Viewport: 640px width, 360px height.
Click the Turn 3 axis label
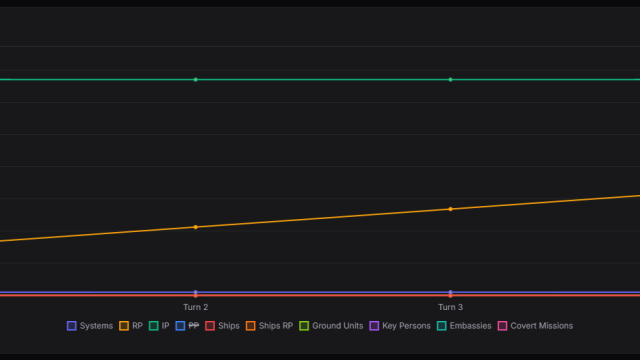(x=451, y=307)
